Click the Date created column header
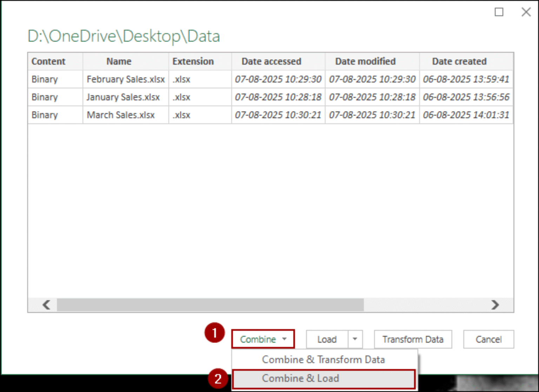 pos(459,61)
